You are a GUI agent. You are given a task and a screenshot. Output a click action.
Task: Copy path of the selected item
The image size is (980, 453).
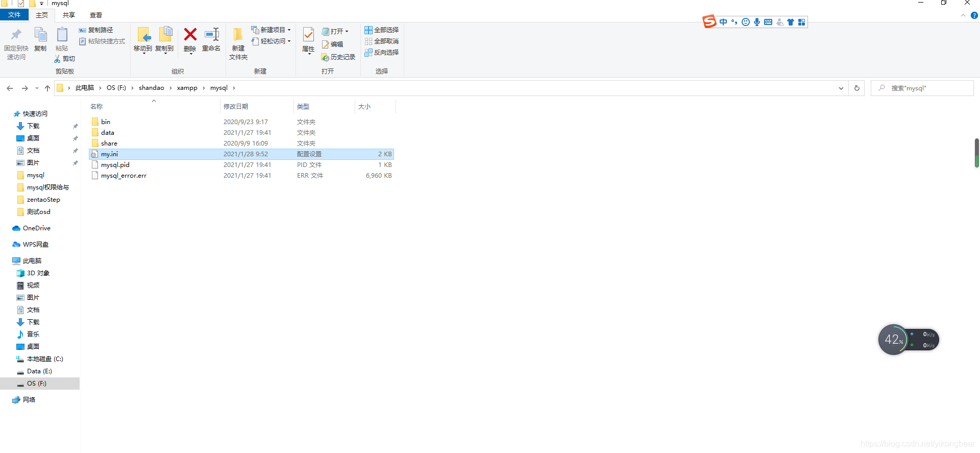96,30
